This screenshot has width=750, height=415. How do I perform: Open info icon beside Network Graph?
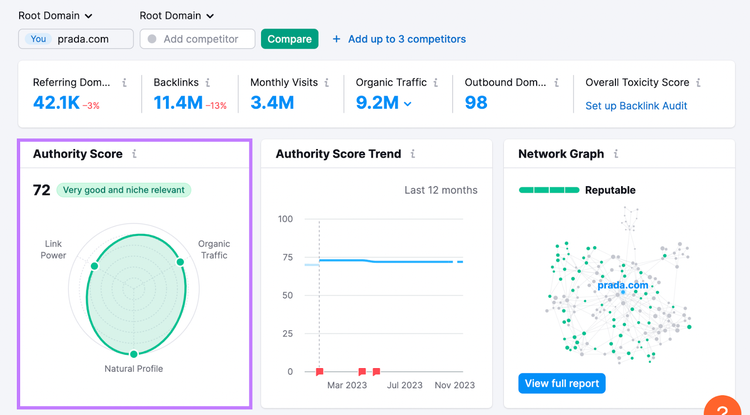click(616, 154)
